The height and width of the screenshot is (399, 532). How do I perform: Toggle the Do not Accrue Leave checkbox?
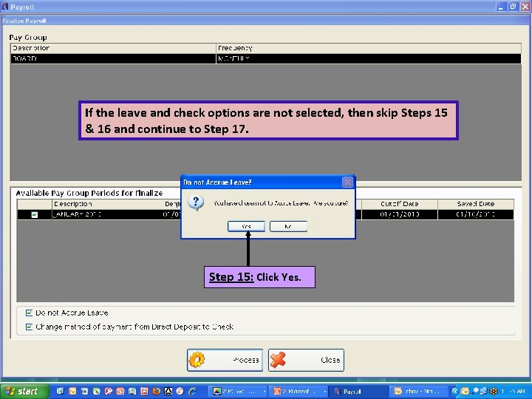[x=29, y=313]
